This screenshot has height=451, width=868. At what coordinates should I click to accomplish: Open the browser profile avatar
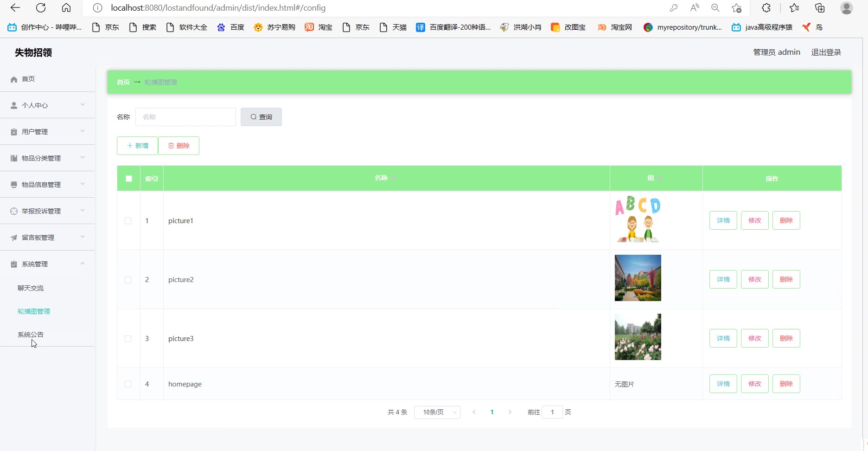pos(847,8)
